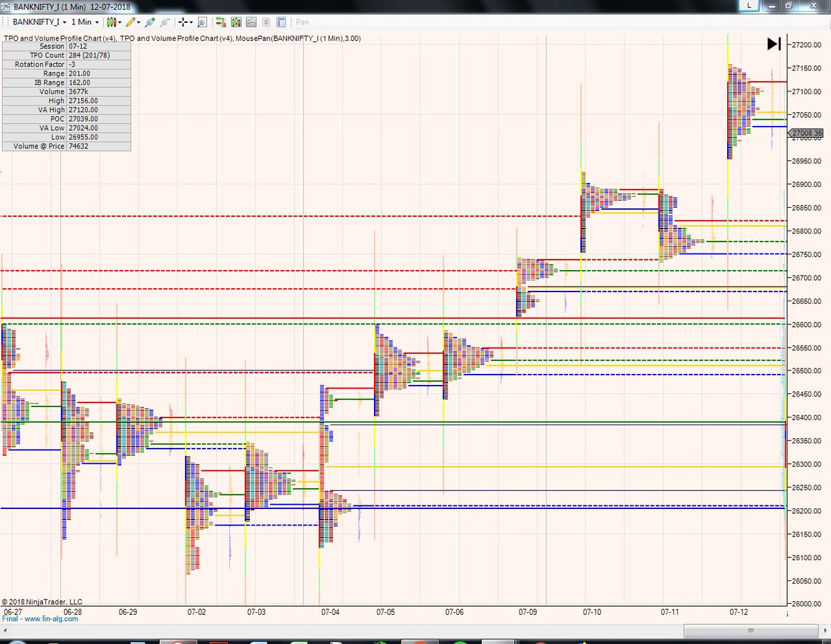Click the 26000.00 price axis label
Image resolution: width=831 pixels, height=644 pixels.
click(807, 603)
